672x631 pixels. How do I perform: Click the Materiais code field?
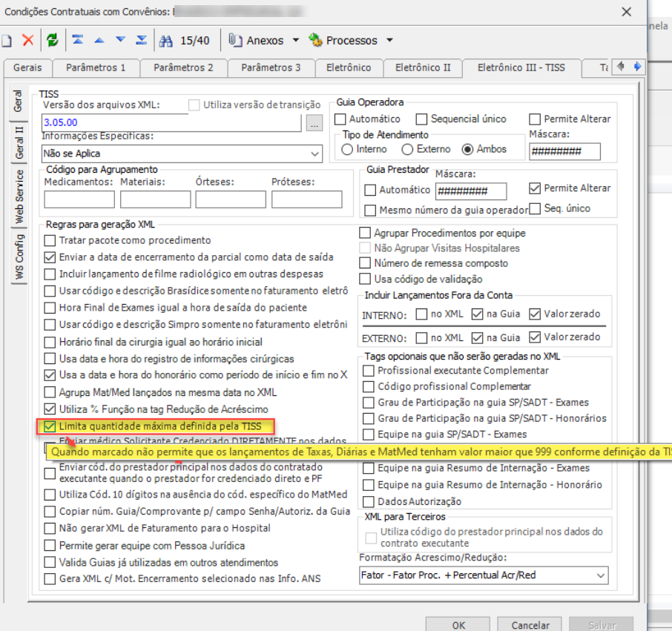point(155,199)
